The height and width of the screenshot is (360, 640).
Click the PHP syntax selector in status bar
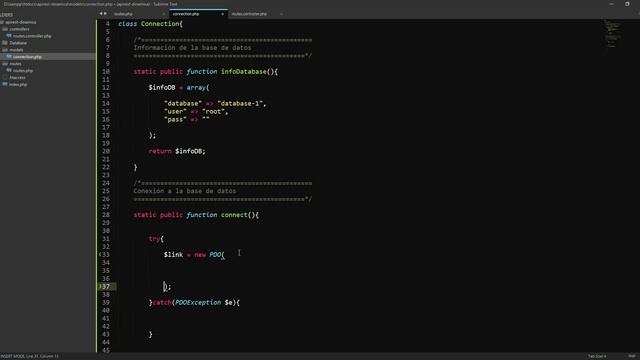coord(632,356)
